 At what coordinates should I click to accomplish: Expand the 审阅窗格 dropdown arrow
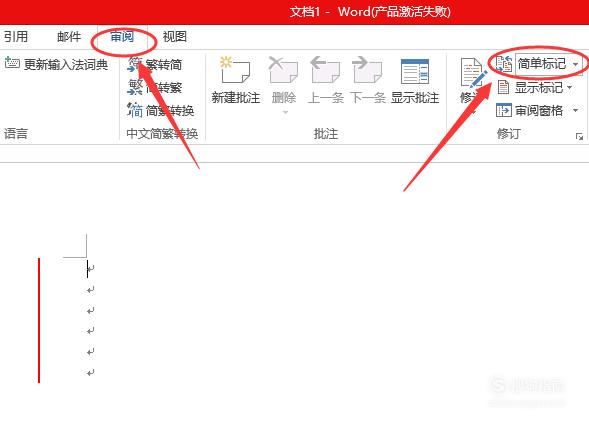[575, 110]
